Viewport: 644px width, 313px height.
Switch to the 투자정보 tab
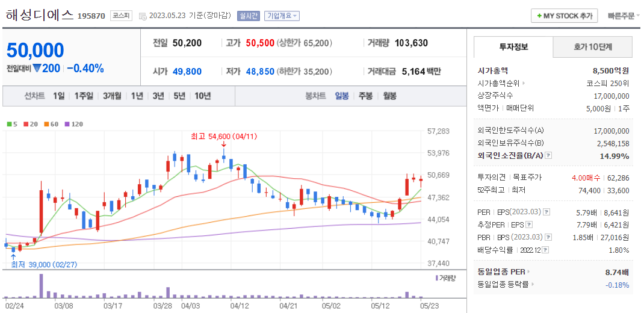(x=513, y=47)
